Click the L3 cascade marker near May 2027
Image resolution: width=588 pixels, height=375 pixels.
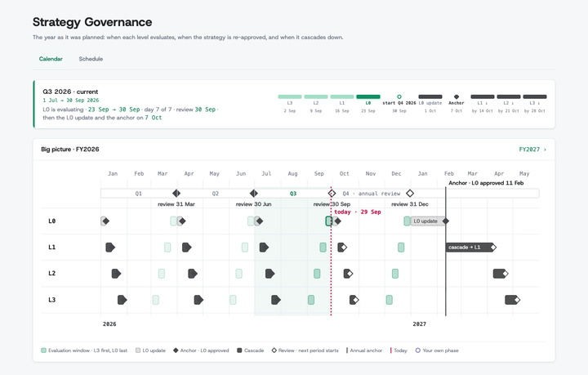512,300
